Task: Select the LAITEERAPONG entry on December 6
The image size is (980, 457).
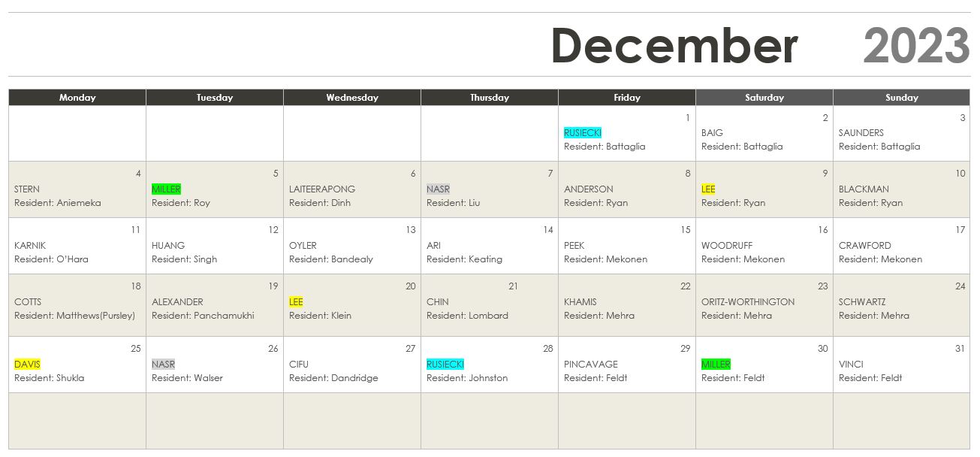Action: click(322, 189)
